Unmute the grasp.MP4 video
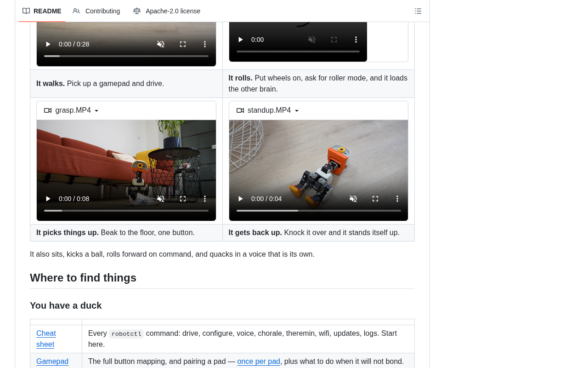Screen dimensions: 588x368 pyautogui.click(x=161, y=199)
